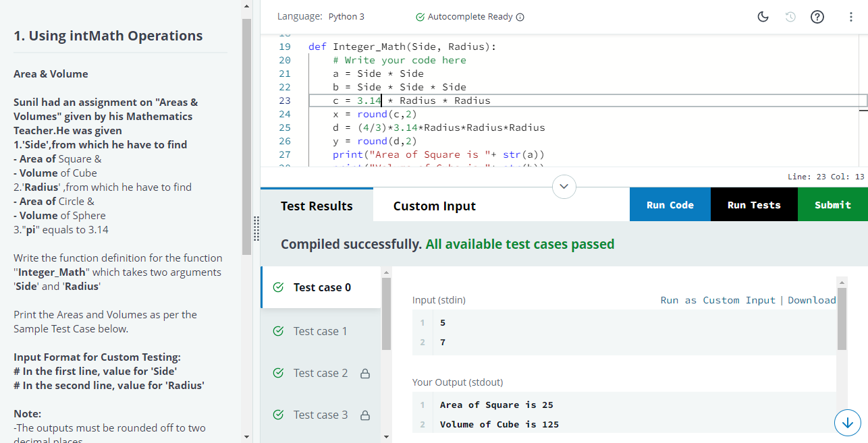Select Test case 1 in the list

pyautogui.click(x=320, y=331)
